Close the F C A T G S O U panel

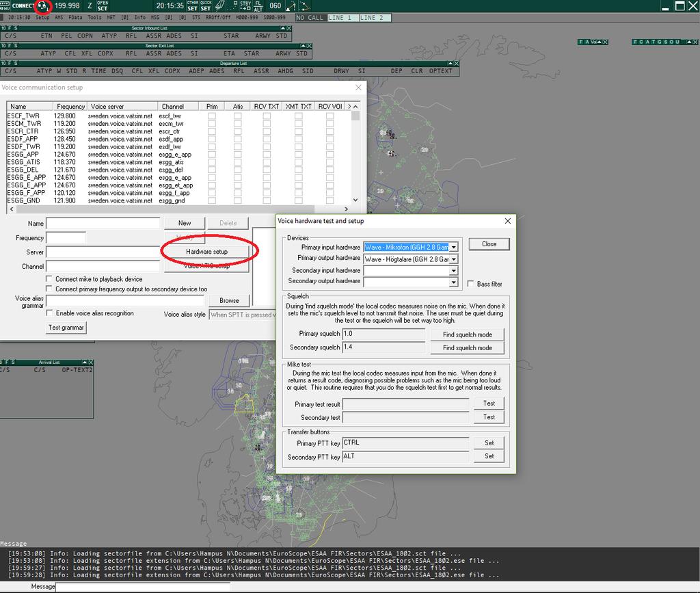point(695,42)
